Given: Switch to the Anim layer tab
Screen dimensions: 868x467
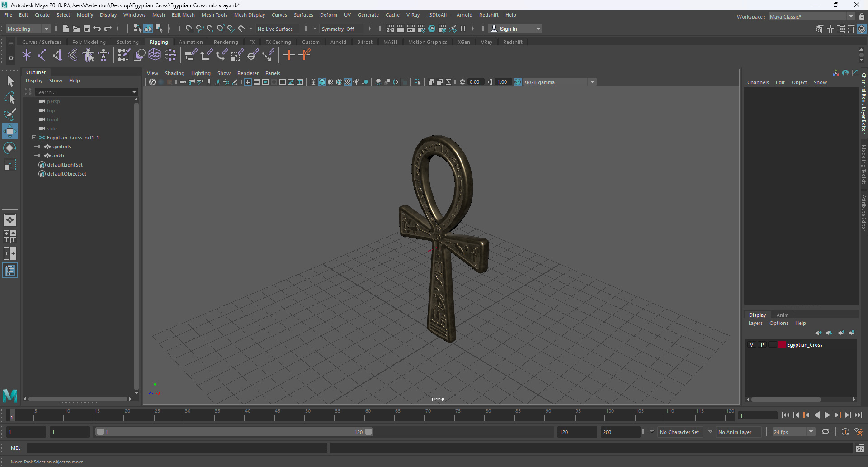Looking at the screenshot, I should coord(782,315).
